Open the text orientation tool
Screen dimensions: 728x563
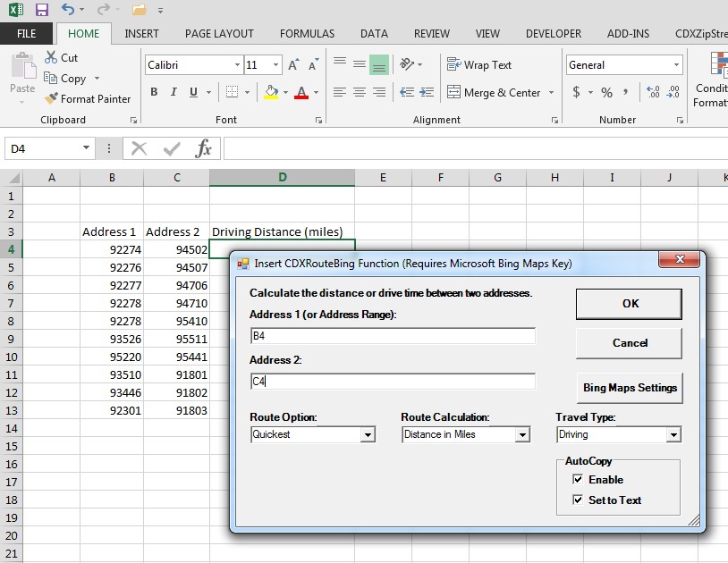pyautogui.click(x=407, y=64)
